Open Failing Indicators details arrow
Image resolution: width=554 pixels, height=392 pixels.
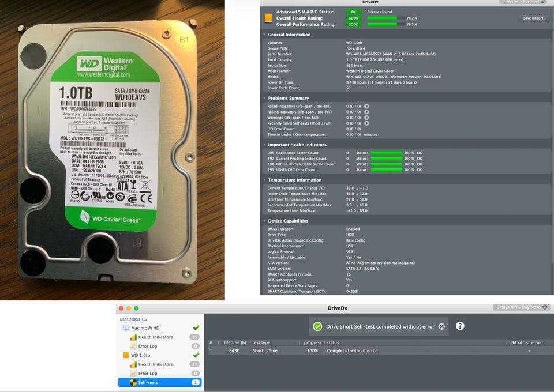point(366,112)
